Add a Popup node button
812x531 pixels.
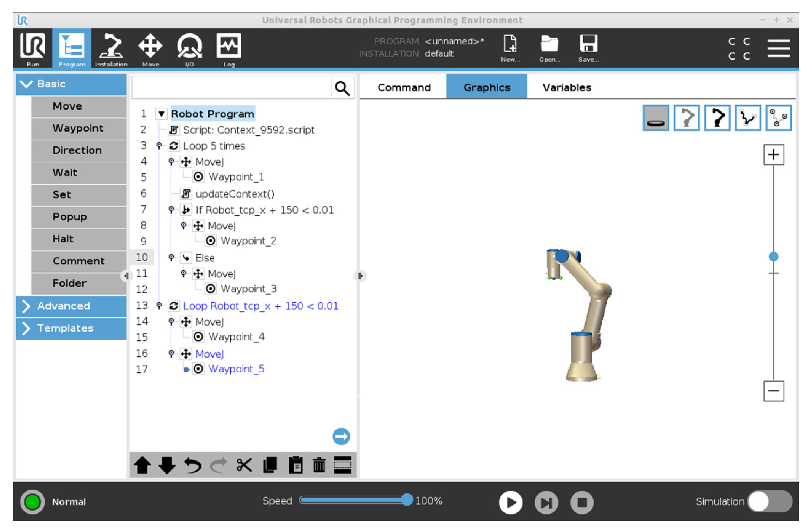pyautogui.click(x=70, y=217)
